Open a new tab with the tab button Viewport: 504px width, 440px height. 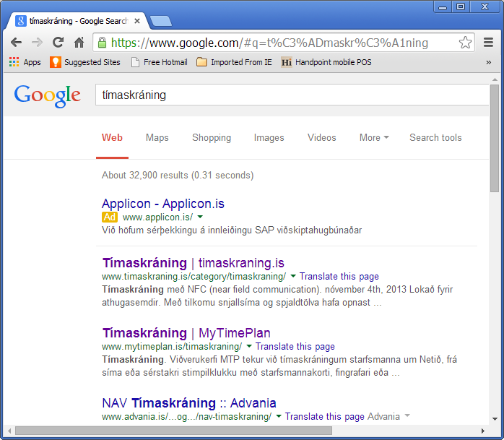[x=161, y=21]
